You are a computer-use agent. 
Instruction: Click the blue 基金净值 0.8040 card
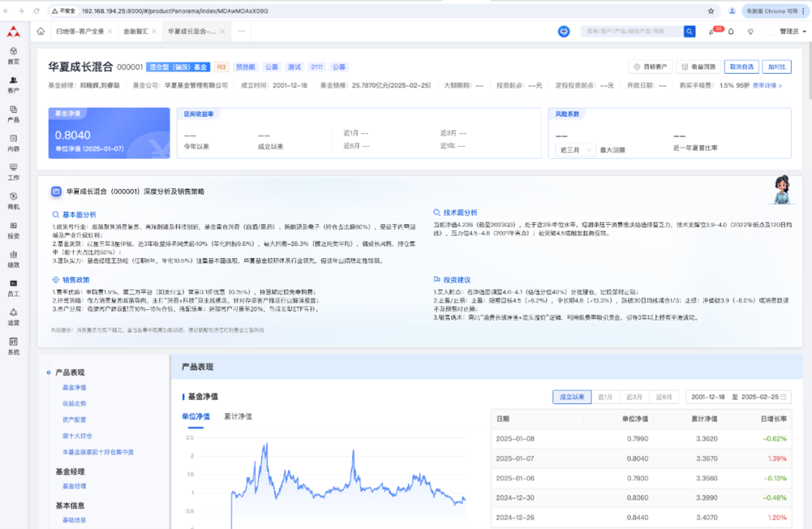109,133
